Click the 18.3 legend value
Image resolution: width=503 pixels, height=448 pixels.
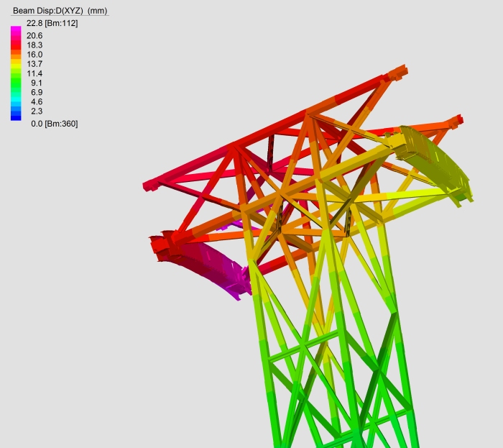click(x=34, y=45)
